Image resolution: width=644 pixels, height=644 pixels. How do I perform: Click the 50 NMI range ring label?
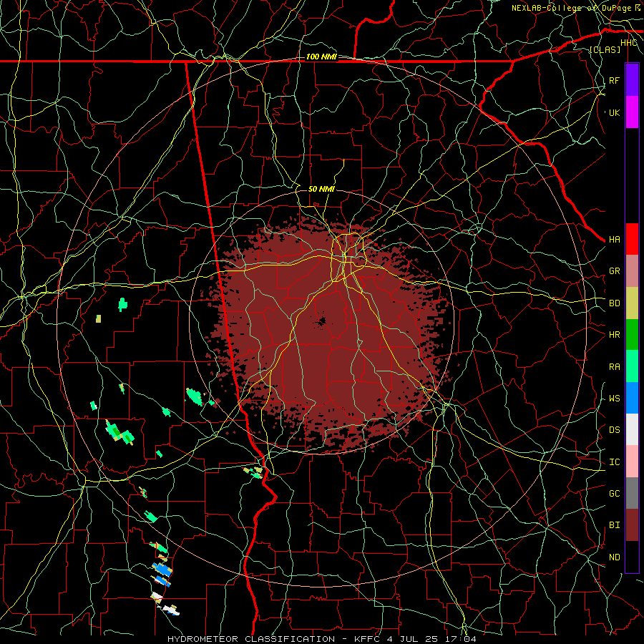[321, 189]
